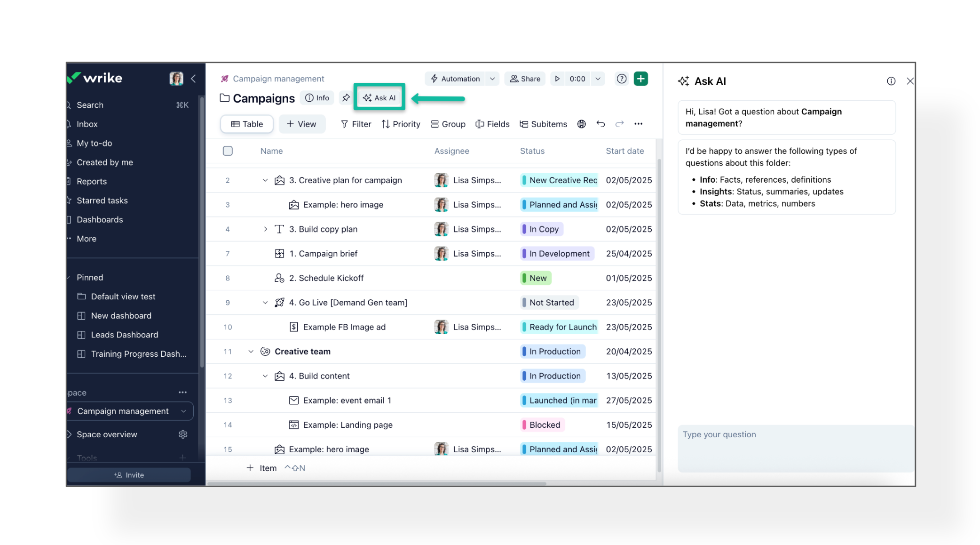Click the undo arrow icon
The height and width of the screenshot is (545, 980).
click(x=601, y=124)
